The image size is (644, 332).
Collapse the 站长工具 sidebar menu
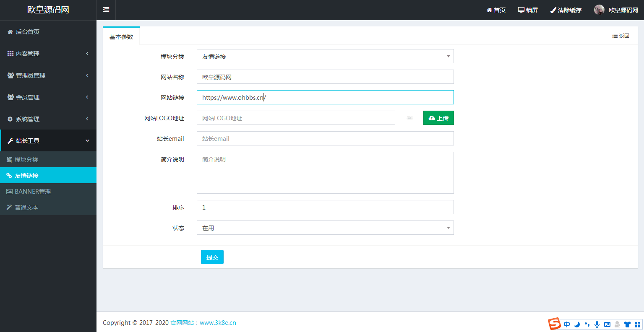pos(48,141)
